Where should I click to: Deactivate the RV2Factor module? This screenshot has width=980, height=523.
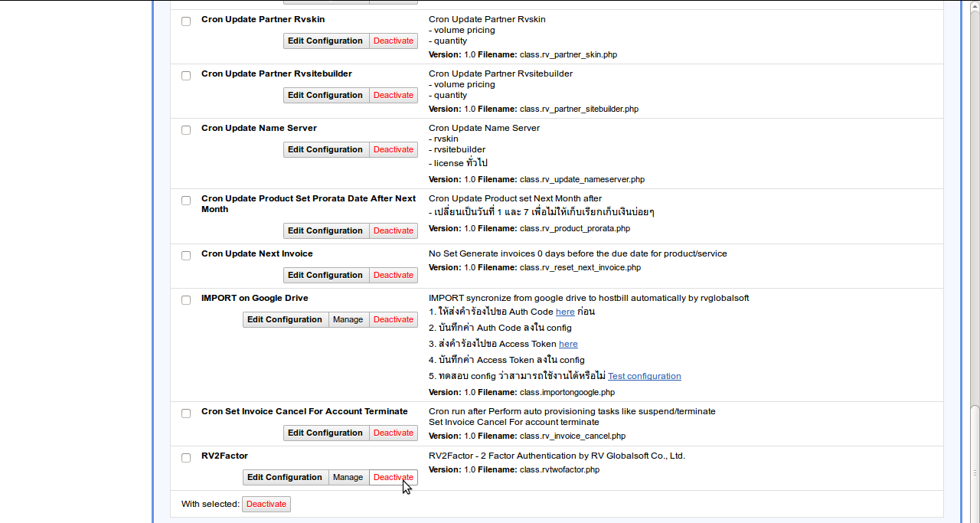(x=394, y=478)
